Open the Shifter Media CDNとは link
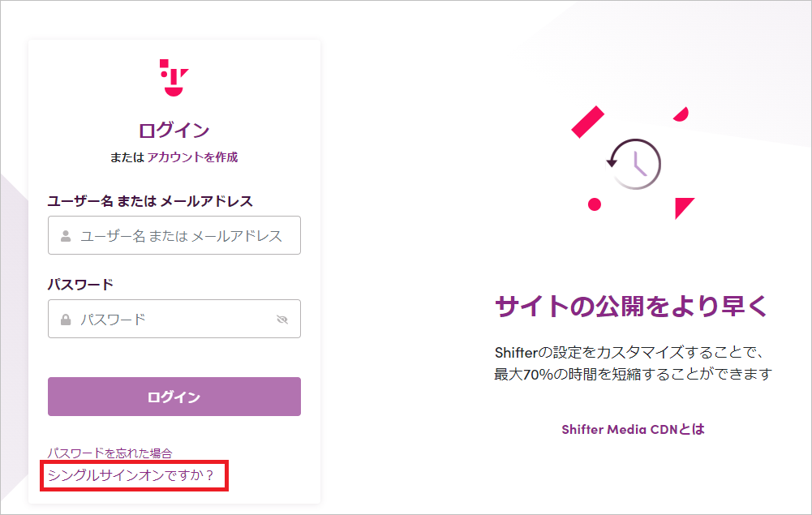 point(633,429)
